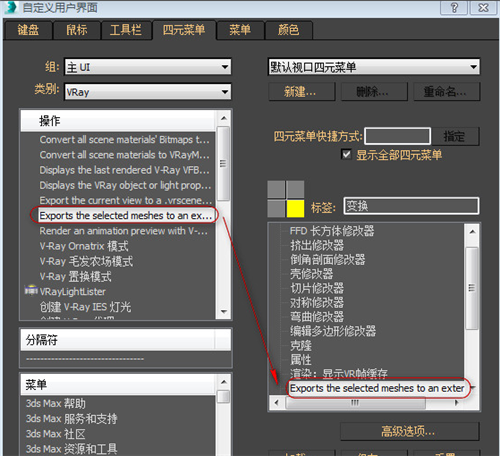The image size is (500, 456).
Task: Open the 组 dropdown showing 主 UI
Action: (x=148, y=67)
